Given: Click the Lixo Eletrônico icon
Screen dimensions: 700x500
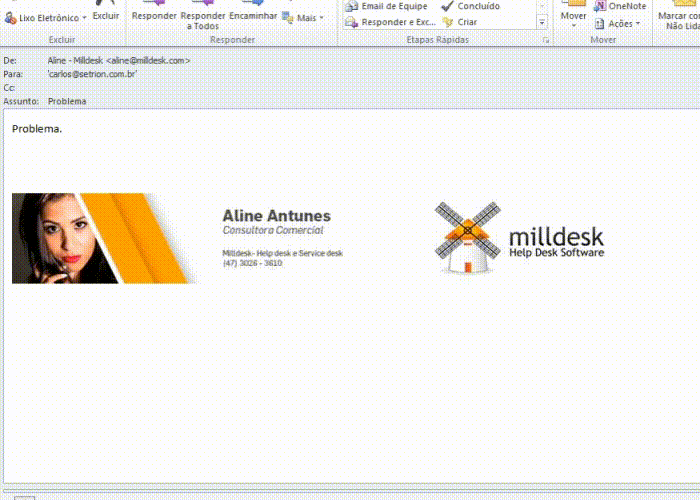Looking at the screenshot, I should 10,18.
